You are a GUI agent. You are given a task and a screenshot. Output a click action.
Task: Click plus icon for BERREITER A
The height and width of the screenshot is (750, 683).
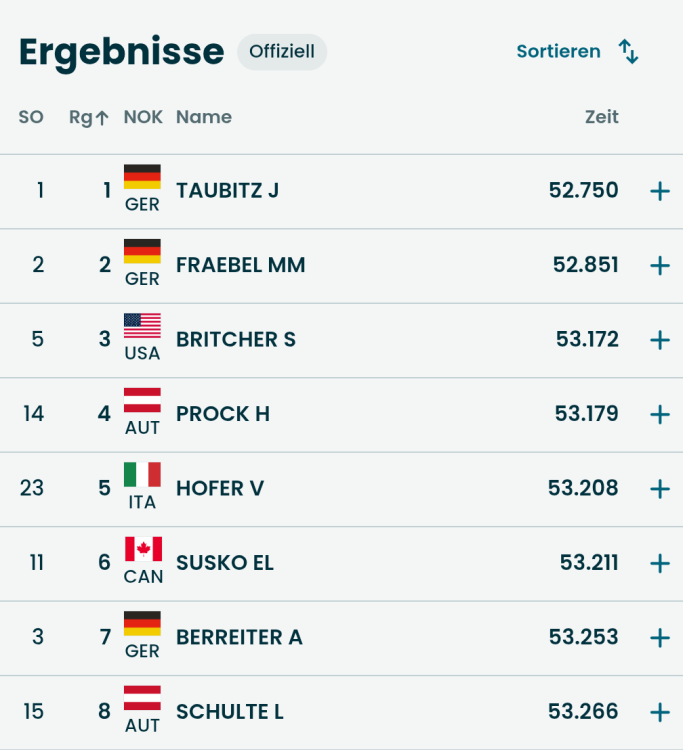click(x=659, y=638)
